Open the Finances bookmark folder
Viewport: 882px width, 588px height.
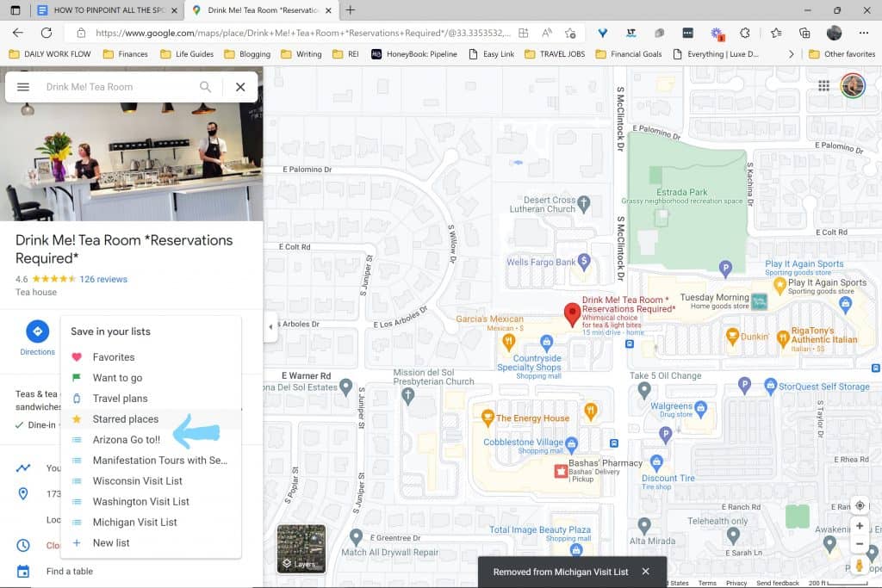coord(126,54)
